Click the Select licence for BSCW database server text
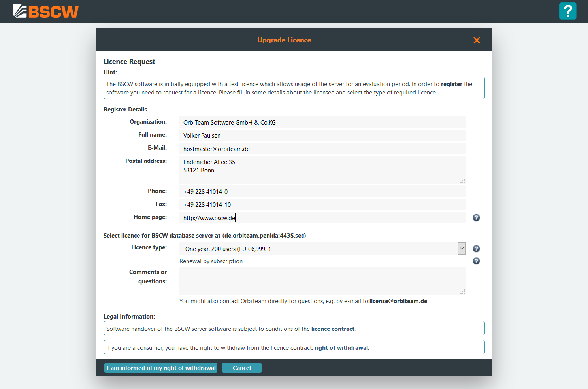 pyautogui.click(x=205, y=236)
